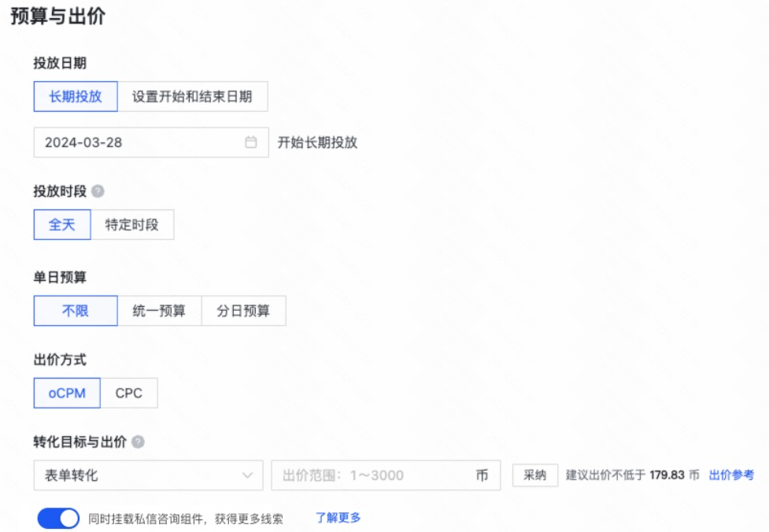The width and height of the screenshot is (769, 532).
Task: Select 统一预算 budget option
Action: click(x=160, y=310)
